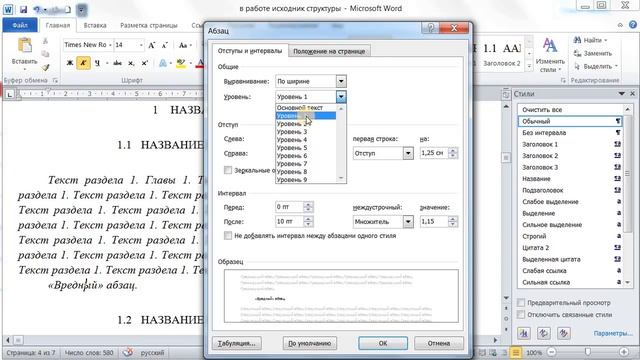This screenshot has width=640, height=360.
Task: Click OK in Абзац dialog
Action: (383, 343)
